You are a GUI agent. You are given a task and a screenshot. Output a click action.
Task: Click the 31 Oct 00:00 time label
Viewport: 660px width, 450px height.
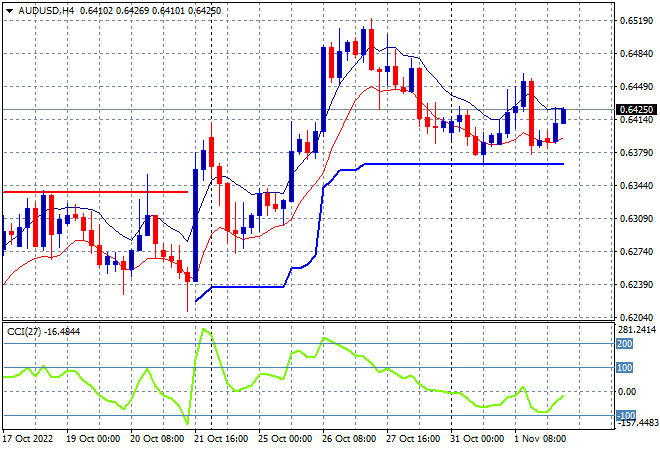[x=477, y=439]
